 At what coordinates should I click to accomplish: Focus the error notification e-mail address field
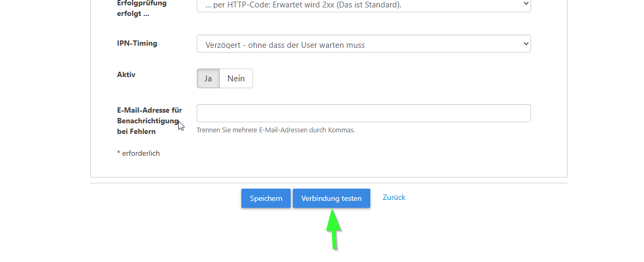363,113
